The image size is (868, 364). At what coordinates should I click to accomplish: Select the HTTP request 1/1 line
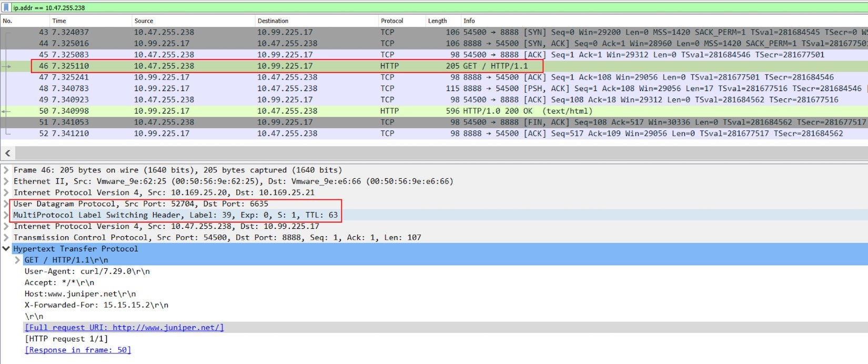point(66,339)
